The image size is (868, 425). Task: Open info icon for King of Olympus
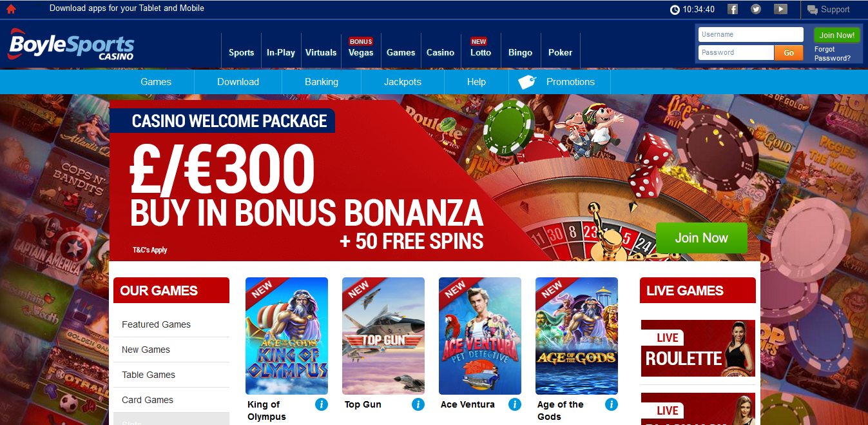321,404
